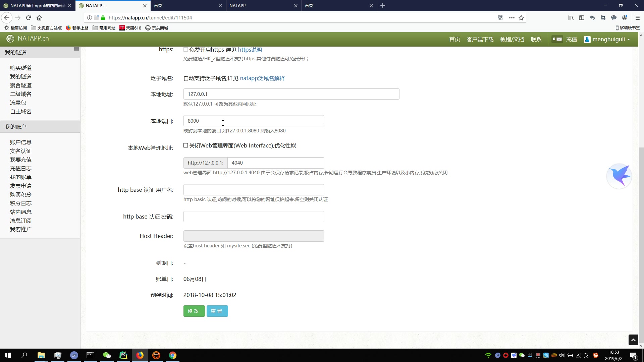Open 联系 in the top navigation

point(536,39)
